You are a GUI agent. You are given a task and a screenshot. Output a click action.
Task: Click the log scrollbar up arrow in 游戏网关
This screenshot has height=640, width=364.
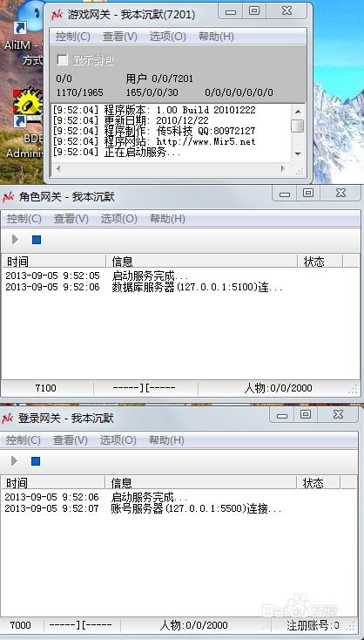(298, 111)
